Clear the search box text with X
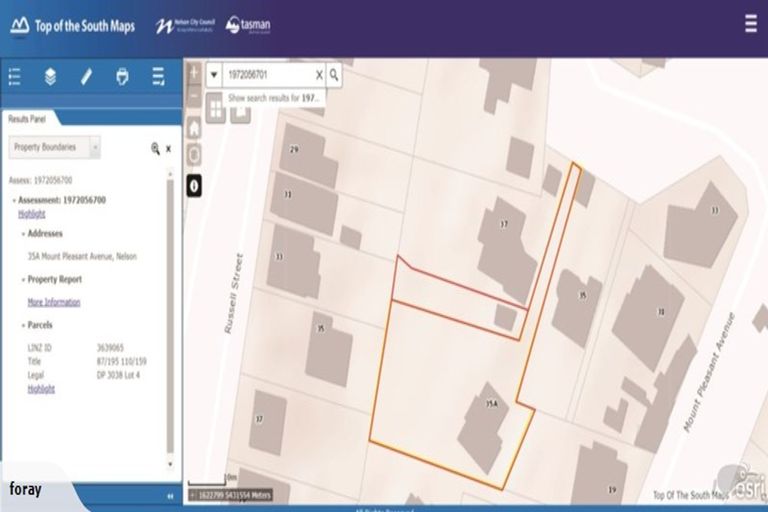The image size is (768, 512). coord(319,75)
